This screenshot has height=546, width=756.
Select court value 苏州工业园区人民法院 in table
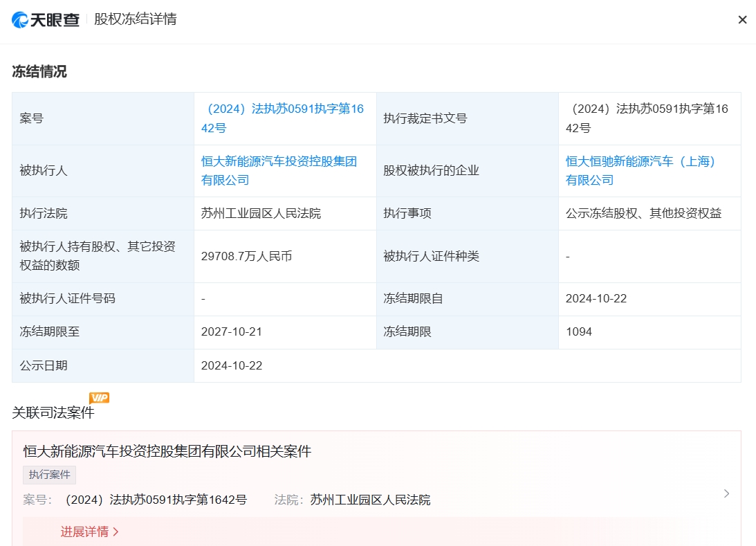coord(261,213)
